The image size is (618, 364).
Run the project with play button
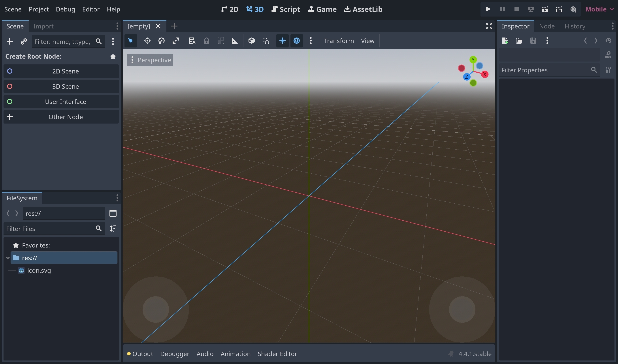(x=488, y=9)
